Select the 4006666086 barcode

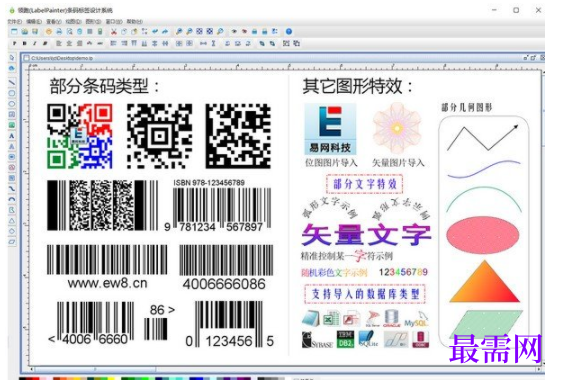point(226,268)
